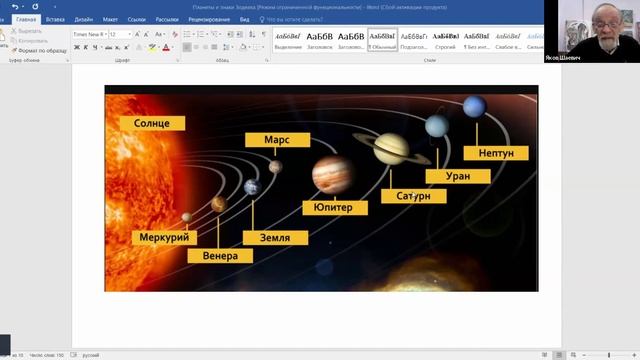Zoom out with minus button in status bar
The height and width of the screenshot is (360, 640).
tap(584, 355)
